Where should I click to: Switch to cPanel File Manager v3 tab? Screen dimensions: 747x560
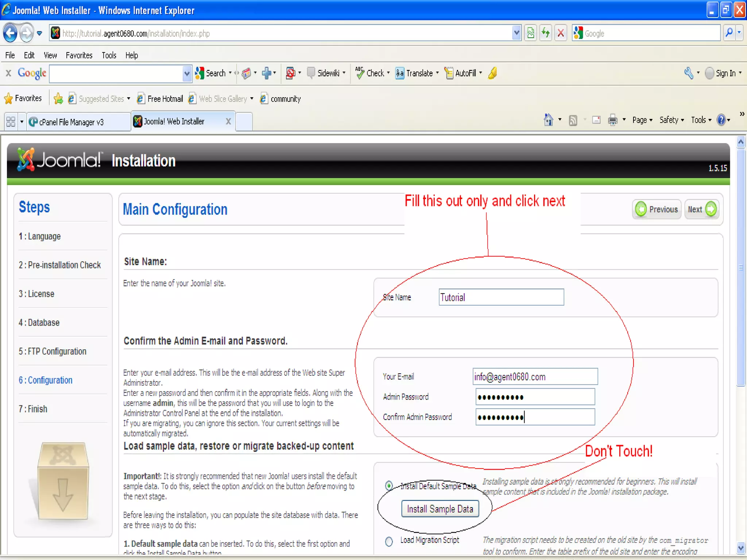point(71,122)
